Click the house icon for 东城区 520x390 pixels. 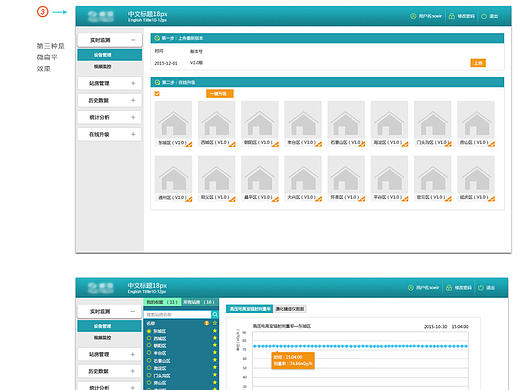coord(174,123)
